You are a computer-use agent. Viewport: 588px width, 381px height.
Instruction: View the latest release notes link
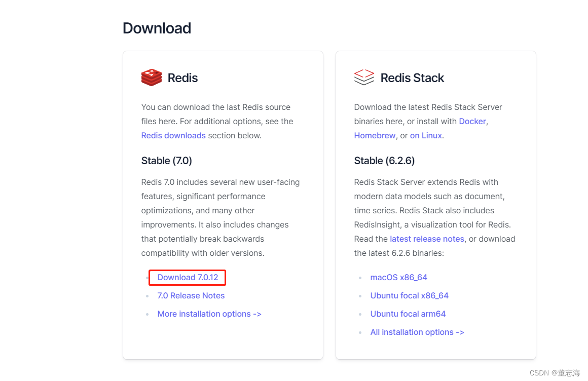click(427, 239)
